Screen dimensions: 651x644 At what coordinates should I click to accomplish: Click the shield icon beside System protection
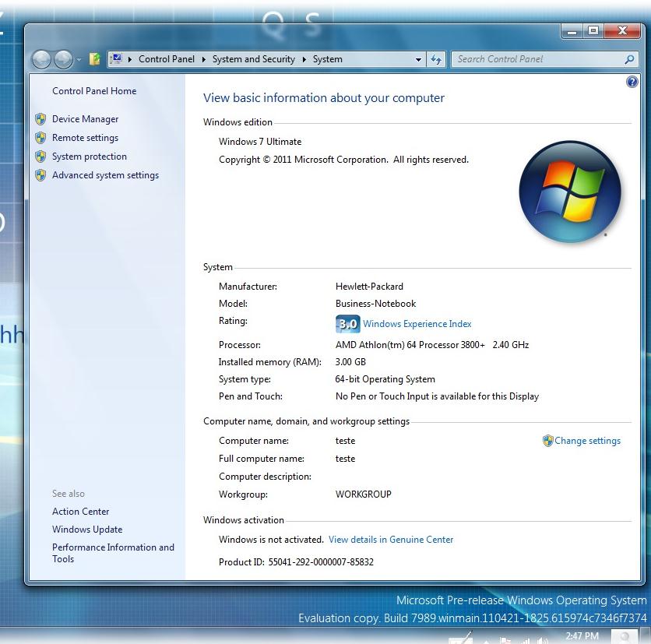point(40,157)
